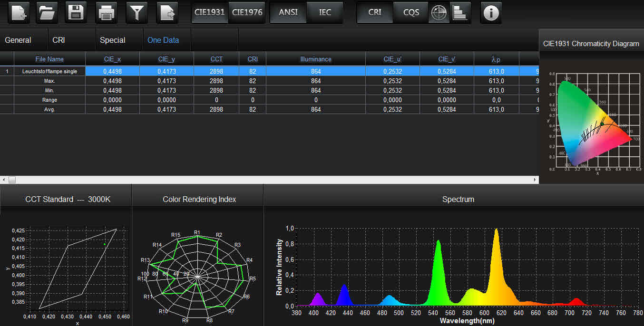Print the report with the printer icon
This screenshot has height=326, width=644.
(x=107, y=13)
